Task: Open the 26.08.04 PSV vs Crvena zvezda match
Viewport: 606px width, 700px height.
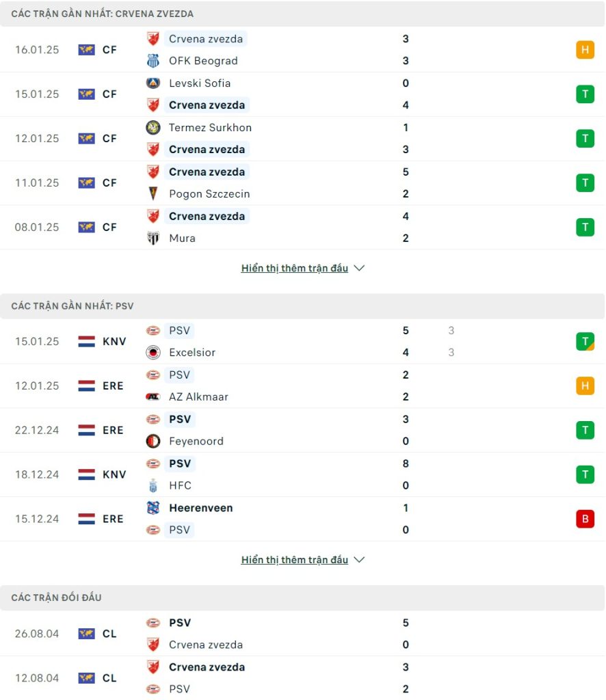Action: (x=303, y=634)
